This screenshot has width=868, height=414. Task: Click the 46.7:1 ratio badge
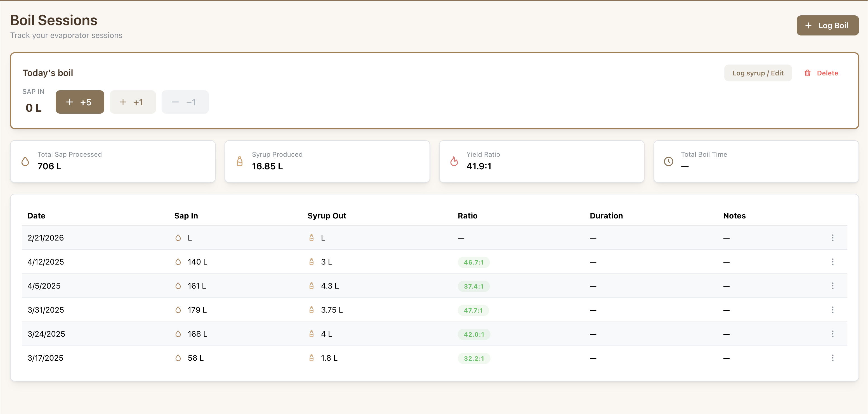(473, 262)
